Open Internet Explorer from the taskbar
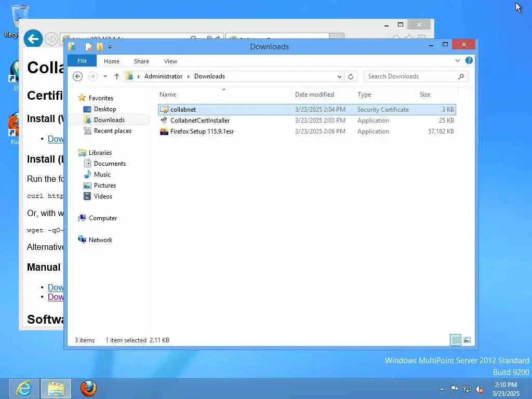The height and width of the screenshot is (399, 532). (x=24, y=389)
